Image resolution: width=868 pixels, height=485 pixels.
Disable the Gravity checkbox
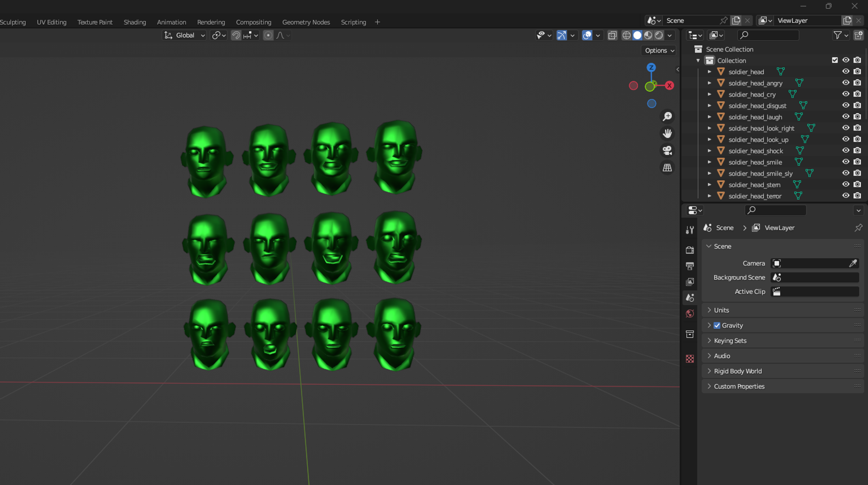coord(717,325)
